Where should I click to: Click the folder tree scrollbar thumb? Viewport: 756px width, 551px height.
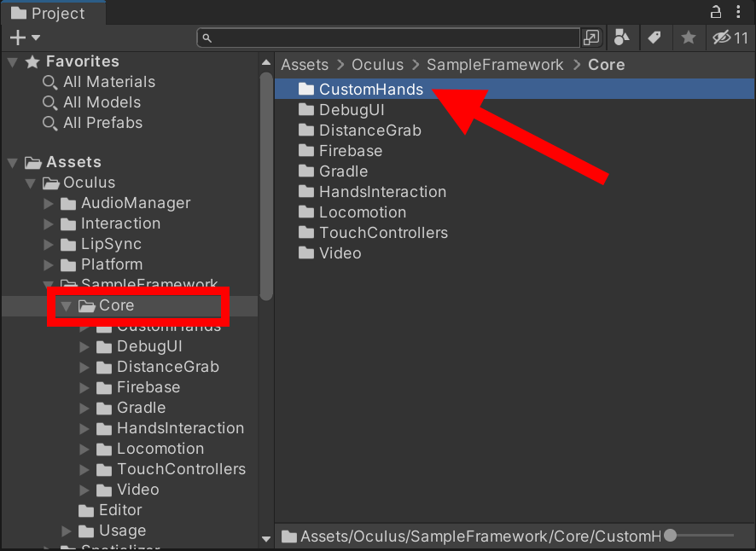point(266,186)
